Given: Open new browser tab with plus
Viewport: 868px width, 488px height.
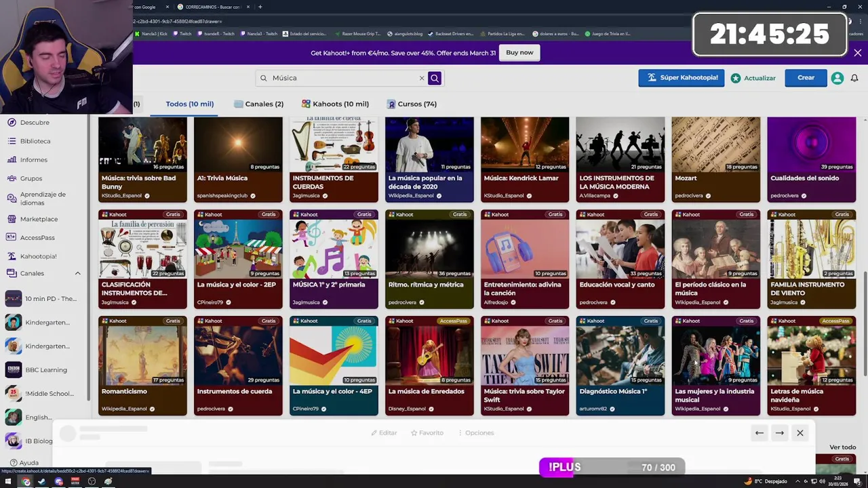Looking at the screenshot, I should pyautogui.click(x=260, y=7).
